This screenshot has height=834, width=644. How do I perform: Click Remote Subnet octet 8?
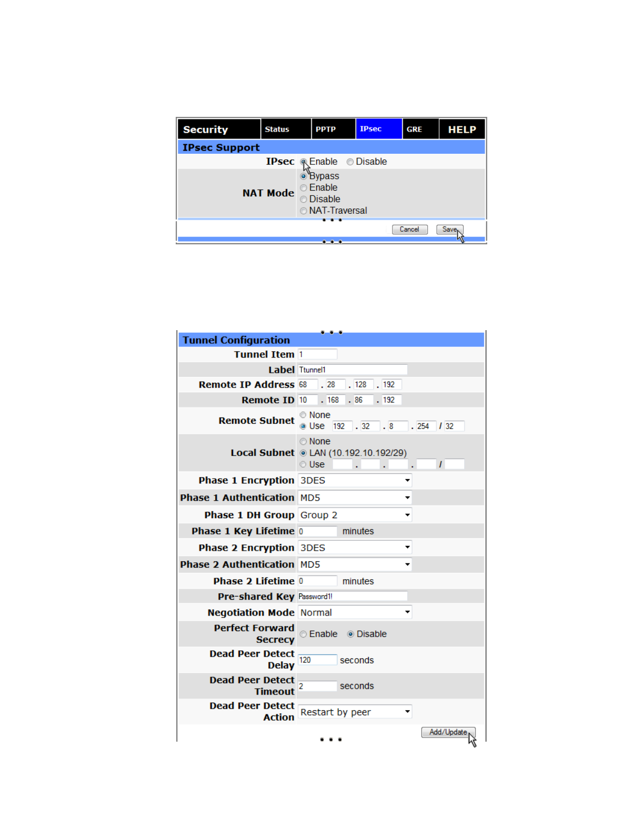(x=398, y=426)
